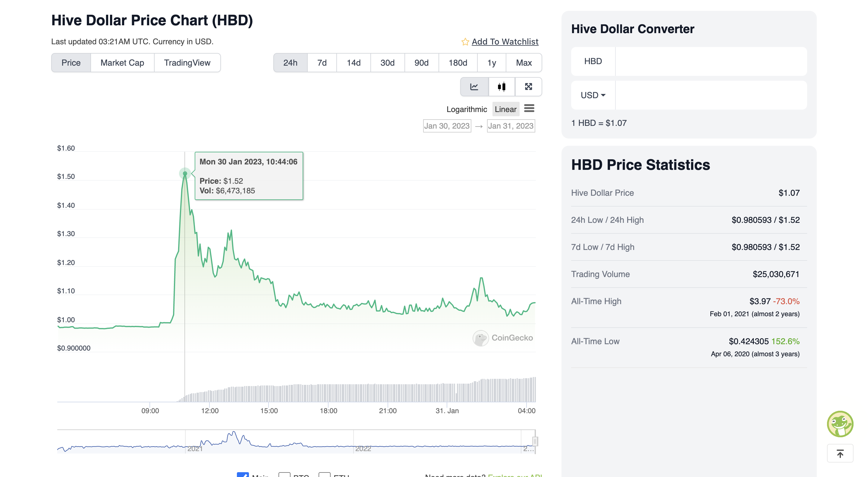Switch to line chart view icon
Viewport: 868px width, 477px height.
coord(474,87)
